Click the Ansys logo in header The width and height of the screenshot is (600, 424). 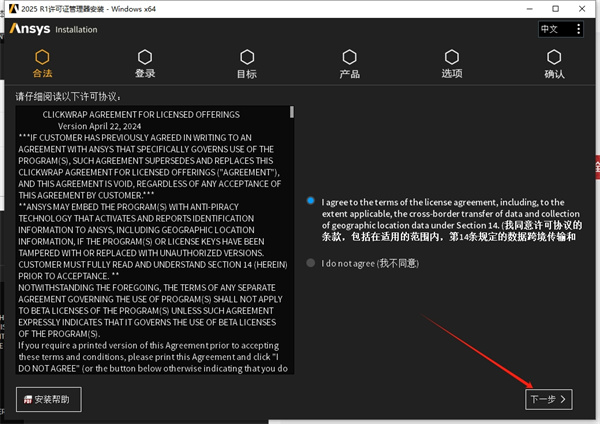[x=30, y=29]
